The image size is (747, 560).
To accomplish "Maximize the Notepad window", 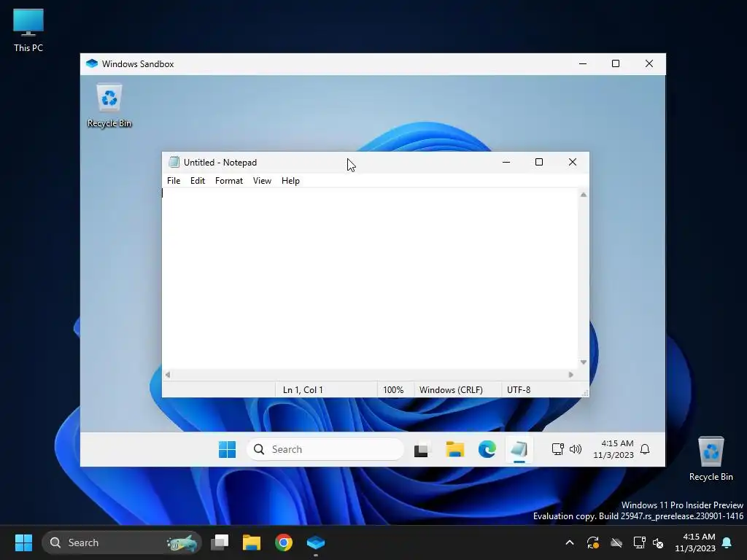I will (x=539, y=162).
